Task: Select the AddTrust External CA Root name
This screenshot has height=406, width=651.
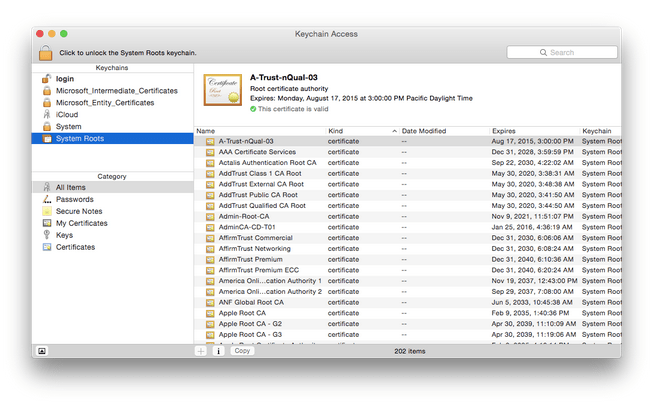Action: (x=261, y=184)
